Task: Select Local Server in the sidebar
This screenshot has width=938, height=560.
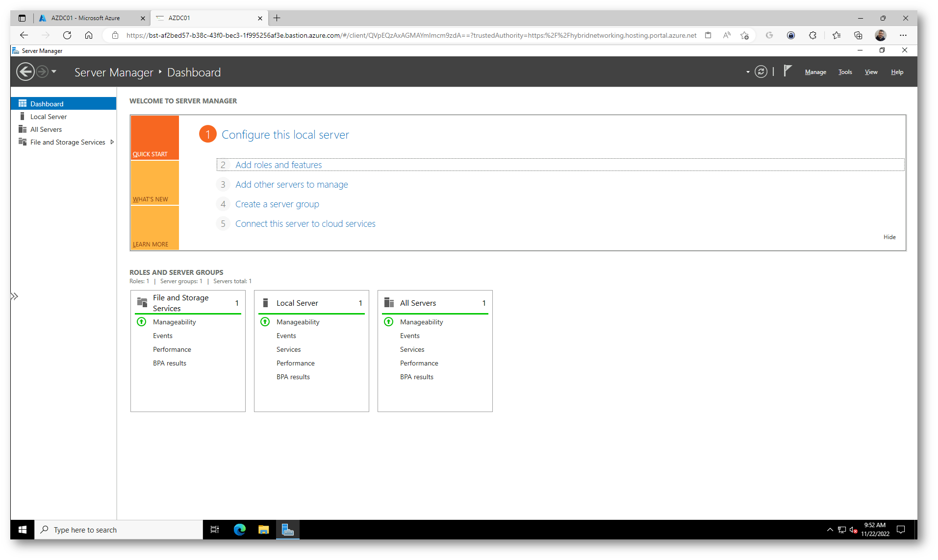Action: tap(49, 117)
